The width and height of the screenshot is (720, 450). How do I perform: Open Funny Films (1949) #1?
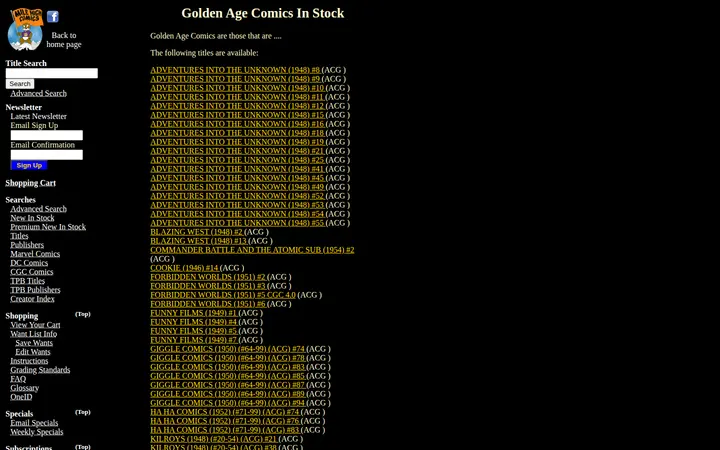[x=193, y=313]
